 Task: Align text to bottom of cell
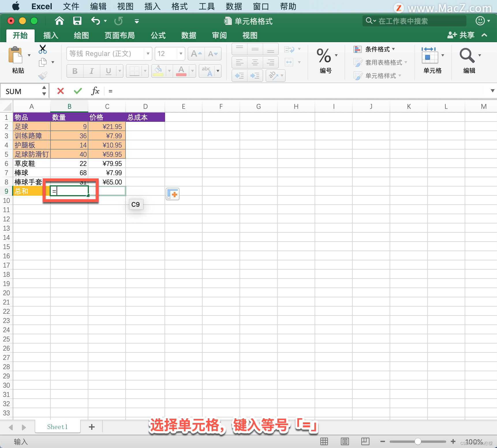(271, 49)
